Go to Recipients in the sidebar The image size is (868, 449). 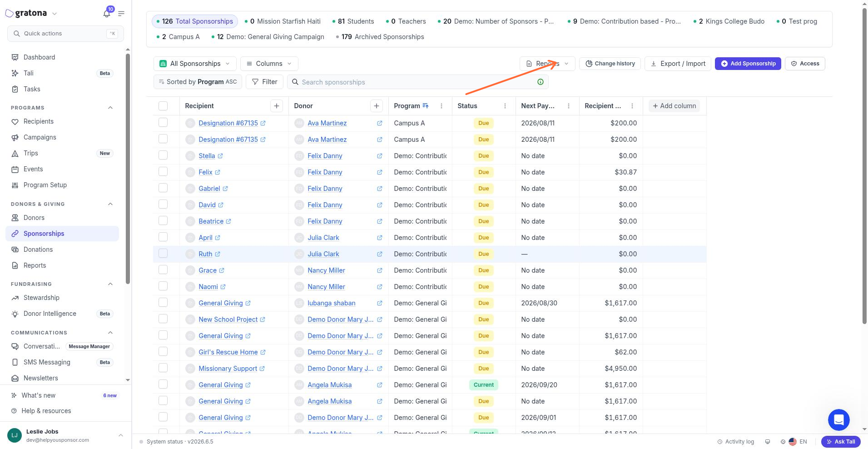(62, 121)
